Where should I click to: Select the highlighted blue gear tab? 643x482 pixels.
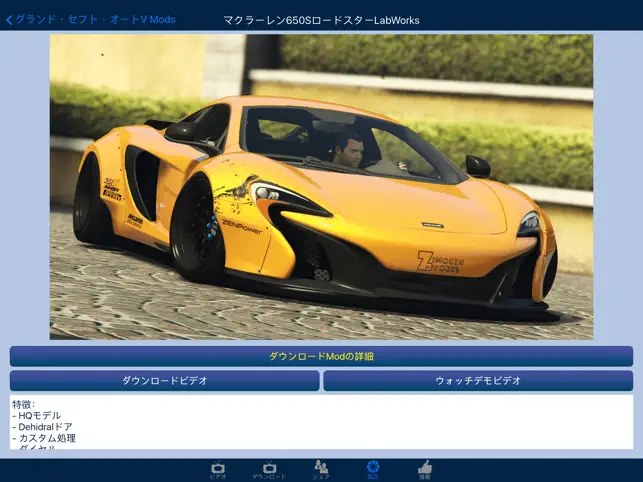pos(373,470)
